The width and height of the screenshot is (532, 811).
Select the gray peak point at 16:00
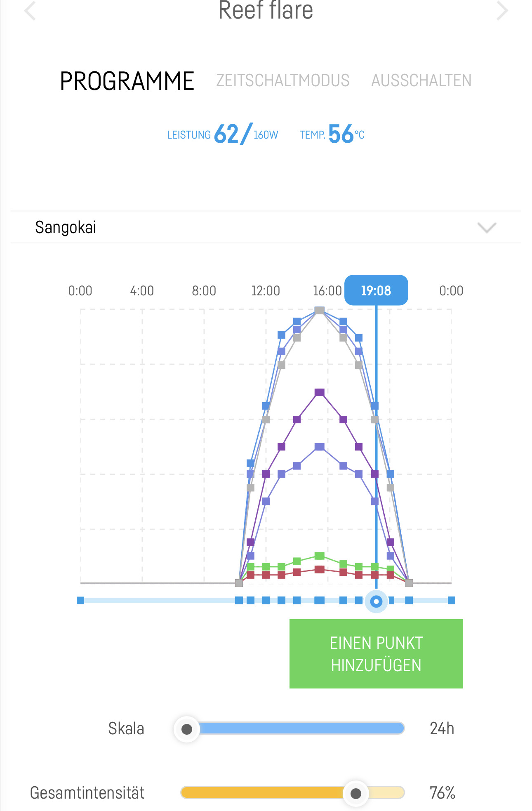coord(319,310)
